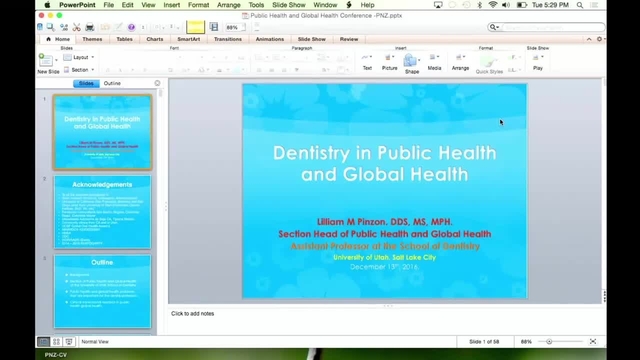Click the yellow slide preview box in toolbar

click(195, 27)
